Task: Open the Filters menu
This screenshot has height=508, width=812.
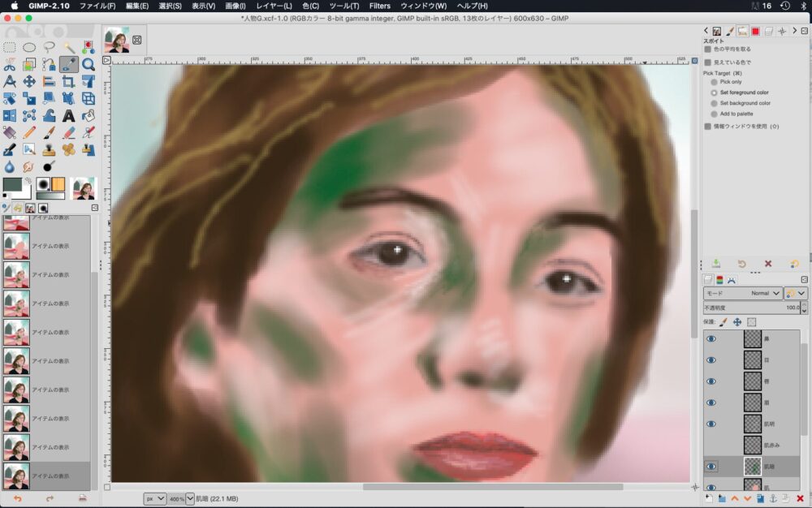Action: tap(379, 6)
